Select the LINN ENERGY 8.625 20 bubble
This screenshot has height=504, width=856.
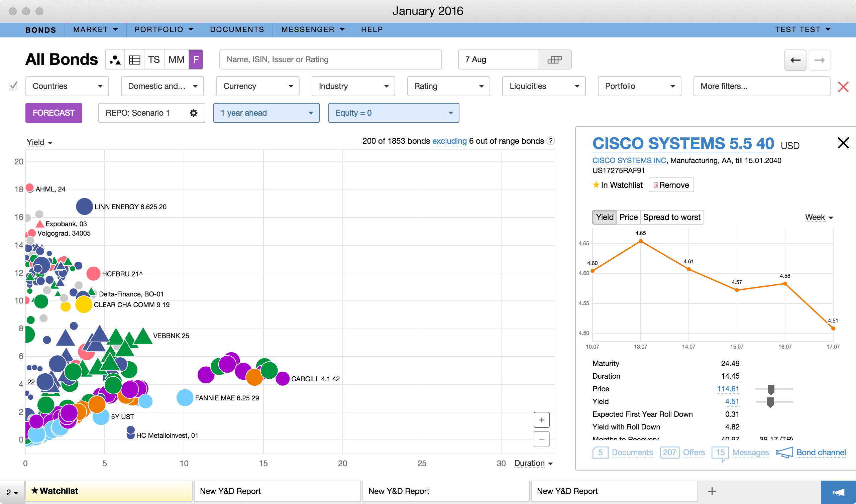84,207
